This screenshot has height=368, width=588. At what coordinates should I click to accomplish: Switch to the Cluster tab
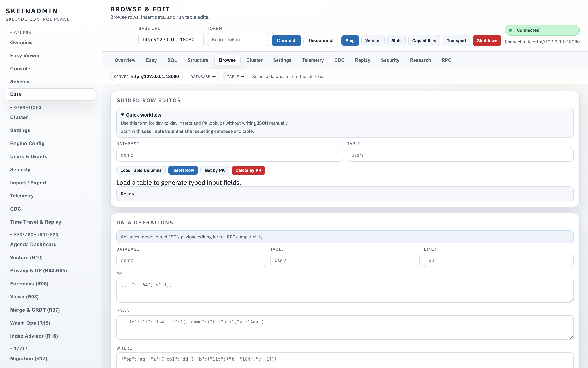point(254,60)
